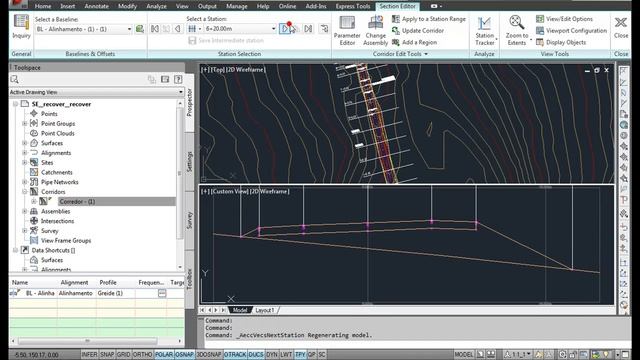Click the [Top] view label in viewport
The width and height of the screenshot is (640, 360).
(x=218, y=70)
